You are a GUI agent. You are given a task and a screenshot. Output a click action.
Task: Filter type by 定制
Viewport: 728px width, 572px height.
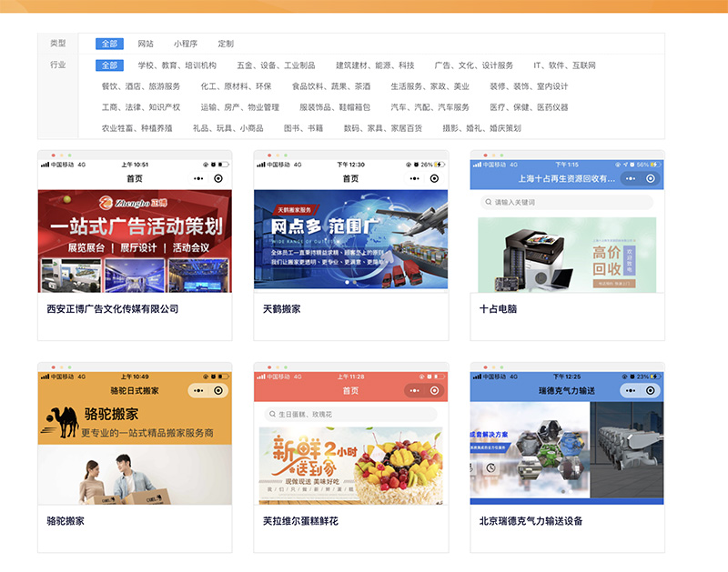[x=226, y=44]
